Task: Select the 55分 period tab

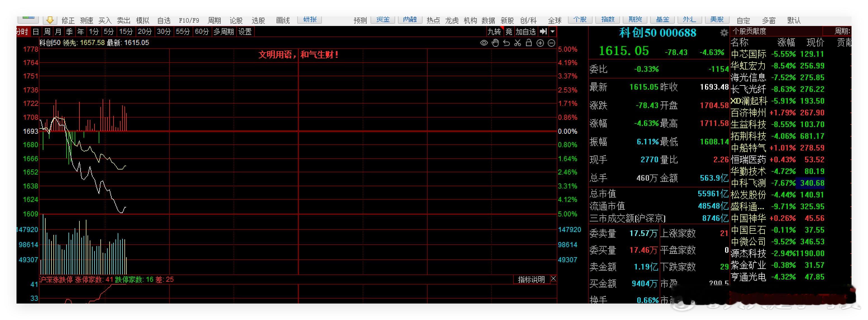Action: pos(183,32)
